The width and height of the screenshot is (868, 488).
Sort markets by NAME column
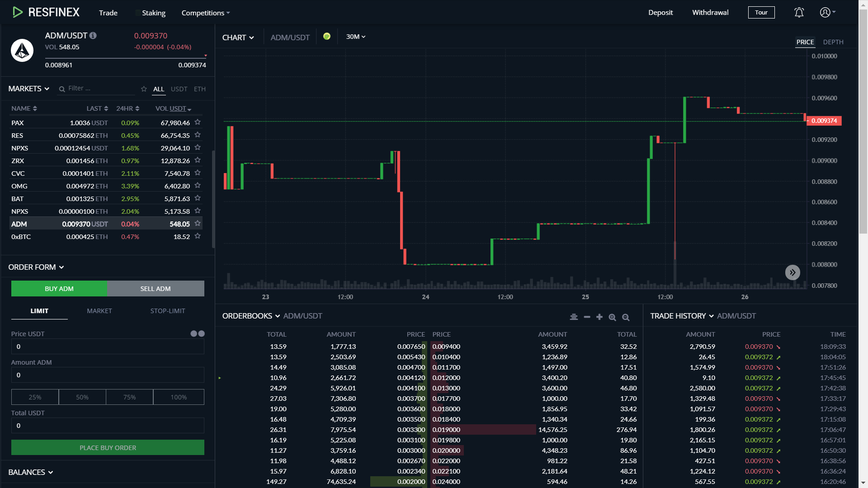(x=24, y=108)
